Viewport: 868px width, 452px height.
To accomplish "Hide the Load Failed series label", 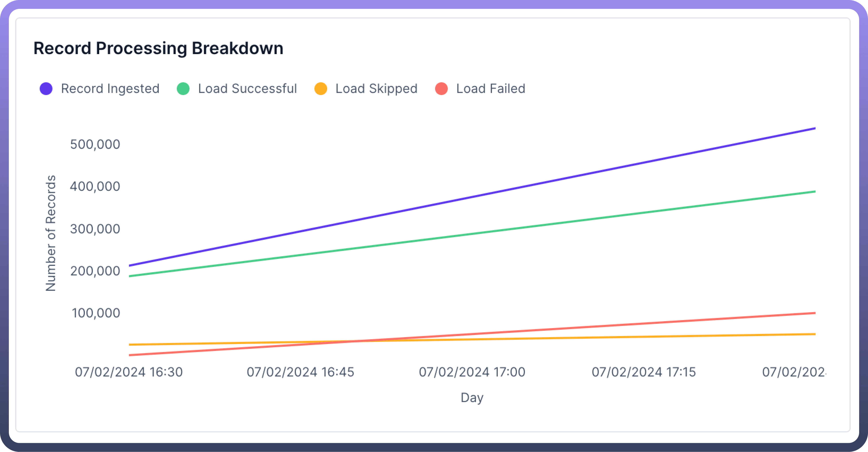I will 491,89.
